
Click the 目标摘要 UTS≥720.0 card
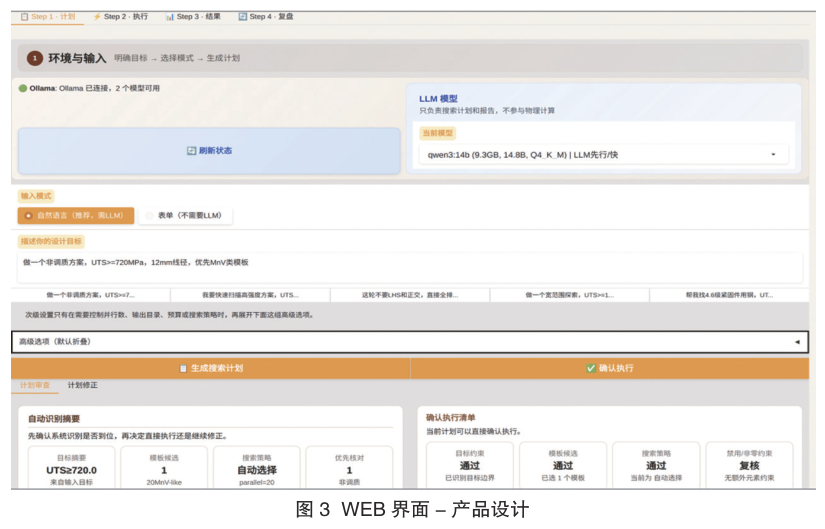tap(72, 467)
